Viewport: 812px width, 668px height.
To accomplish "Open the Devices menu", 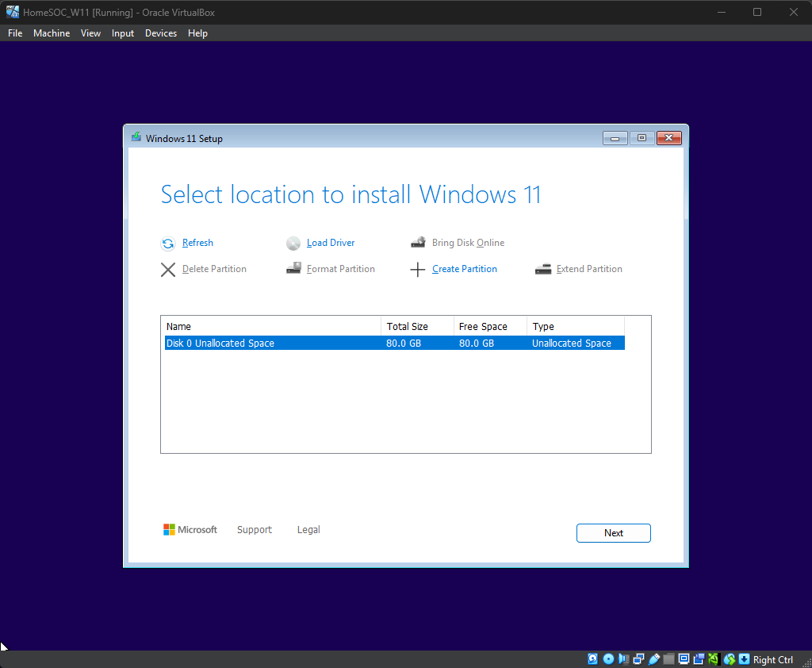I will pyautogui.click(x=161, y=33).
